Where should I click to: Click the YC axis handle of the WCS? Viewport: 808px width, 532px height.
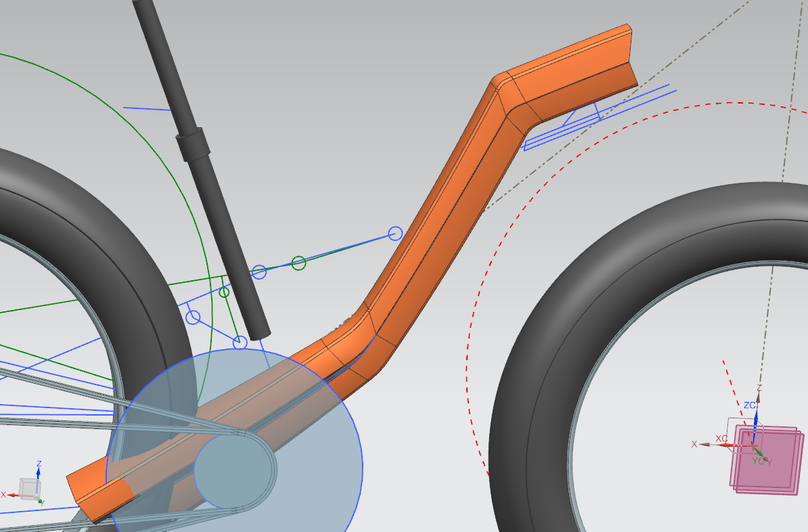tap(759, 453)
